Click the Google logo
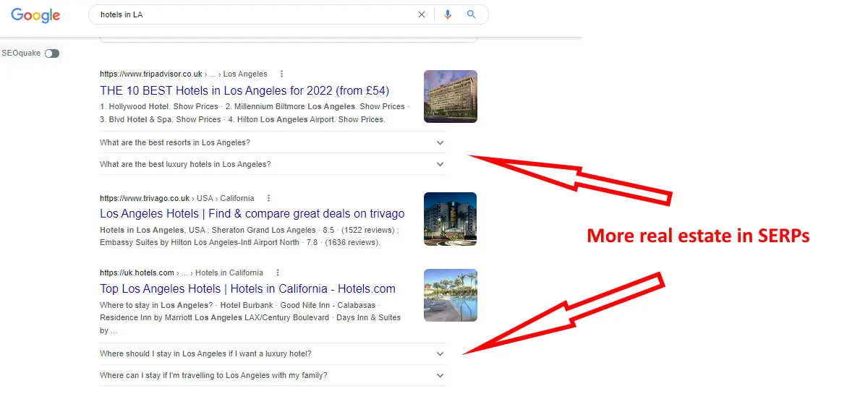 pyautogui.click(x=35, y=15)
